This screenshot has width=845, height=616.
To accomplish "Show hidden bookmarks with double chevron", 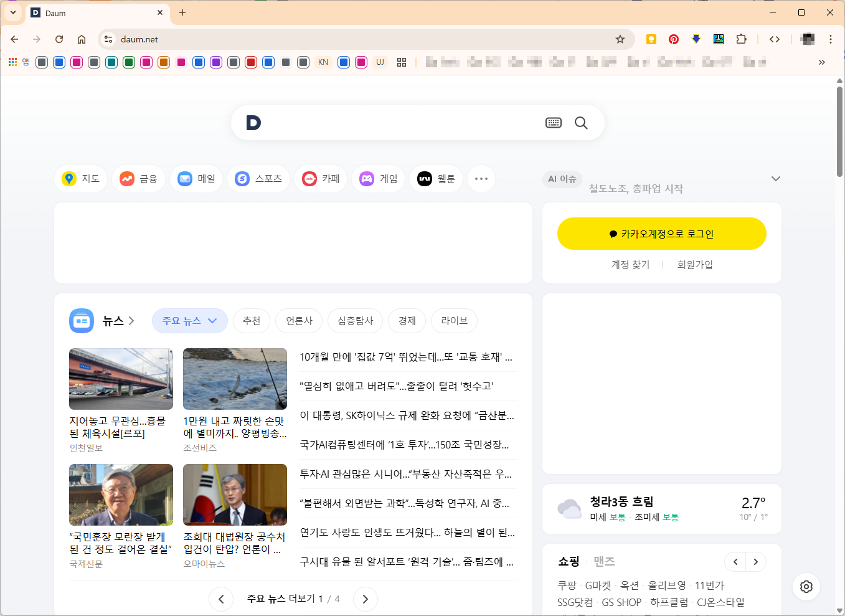I will point(822,62).
